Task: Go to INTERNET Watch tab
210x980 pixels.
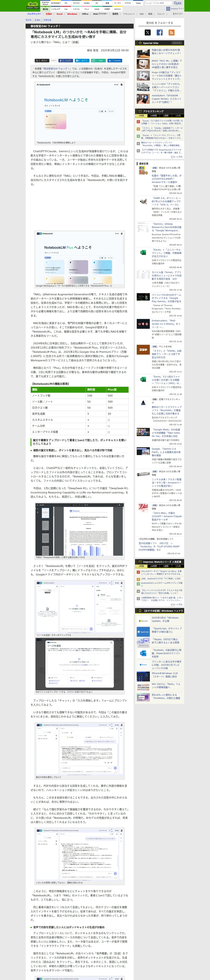Action: pyautogui.click(x=56, y=3)
